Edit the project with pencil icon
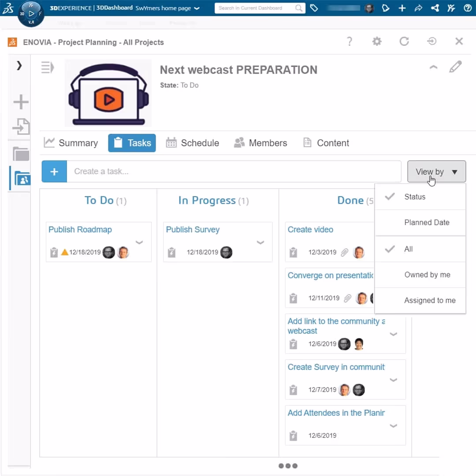The image size is (476, 476). click(x=455, y=67)
